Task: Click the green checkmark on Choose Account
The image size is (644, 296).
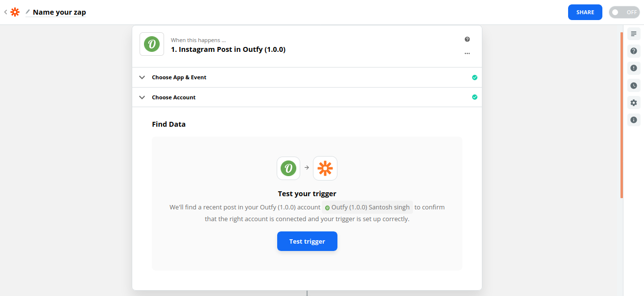Action: pyautogui.click(x=475, y=97)
